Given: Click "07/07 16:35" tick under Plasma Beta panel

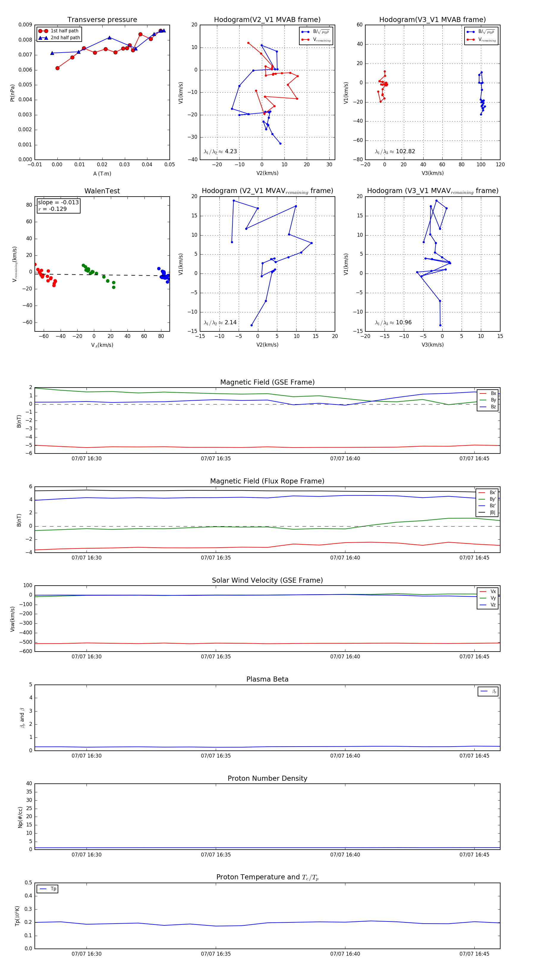Looking at the screenshot, I should click(216, 756).
